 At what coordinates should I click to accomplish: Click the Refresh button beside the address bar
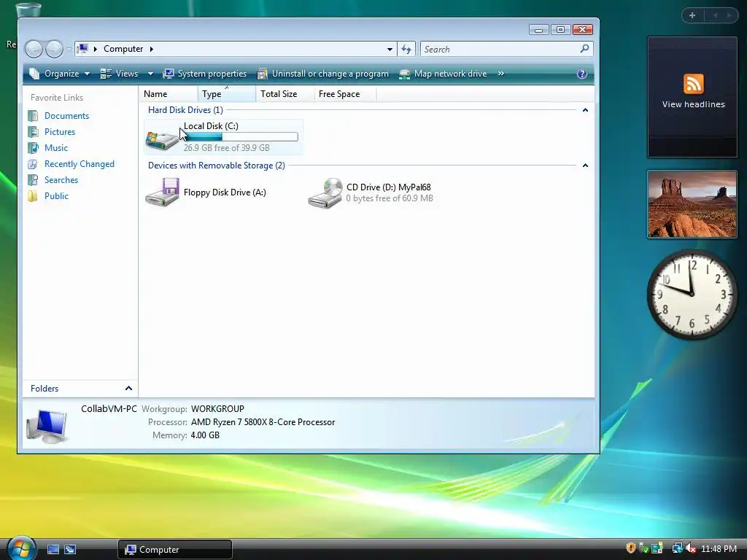point(406,49)
